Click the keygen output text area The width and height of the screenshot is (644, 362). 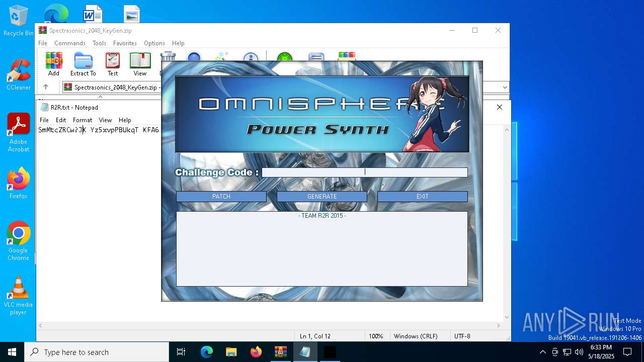[x=322, y=249]
